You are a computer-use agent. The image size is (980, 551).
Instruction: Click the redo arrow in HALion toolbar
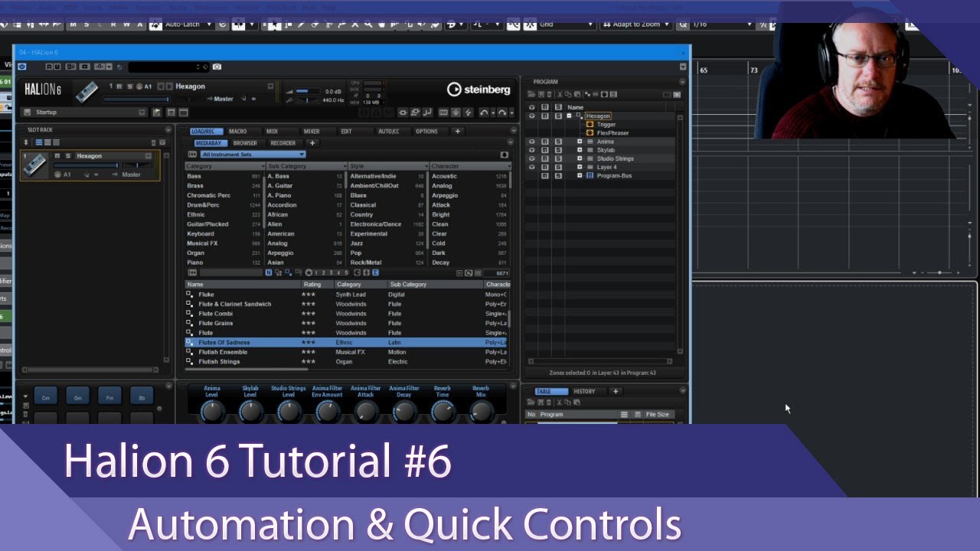(x=502, y=112)
